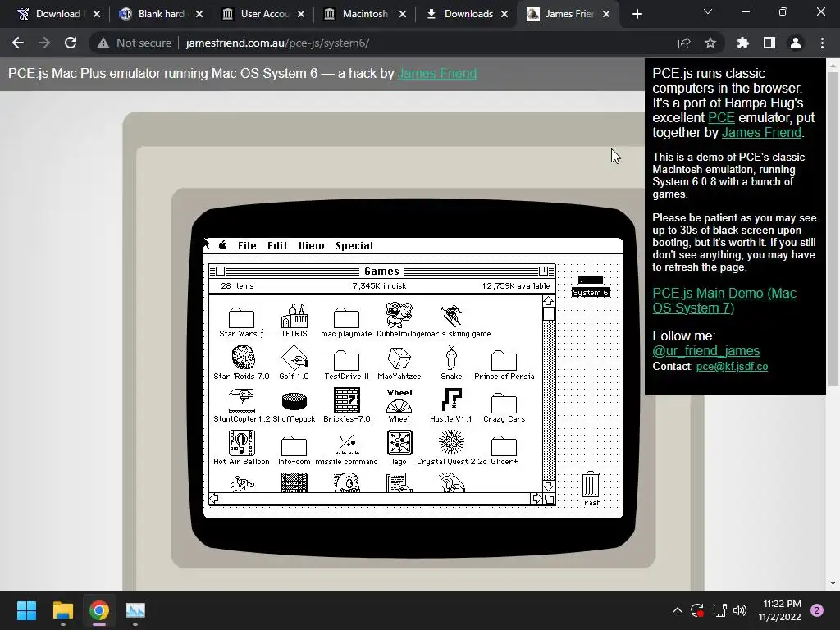Open the Apple menu
This screenshot has height=630, width=840.
[x=223, y=246]
